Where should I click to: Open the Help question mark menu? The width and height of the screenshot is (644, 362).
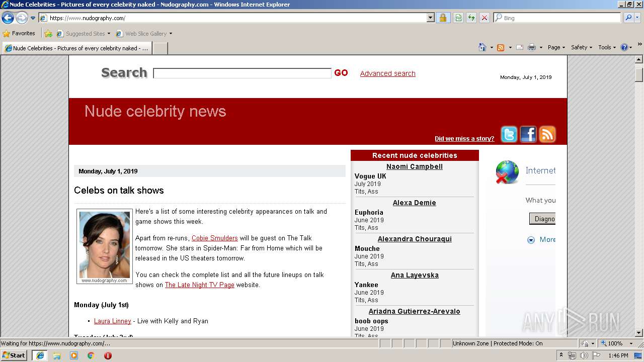click(626, 47)
